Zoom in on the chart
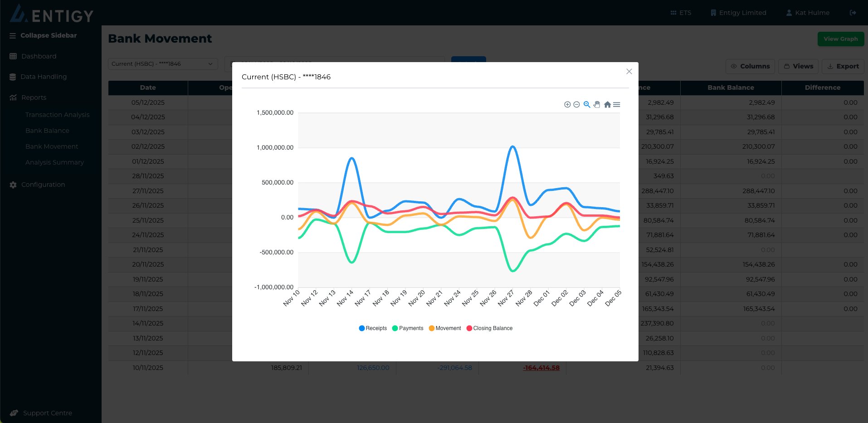 (567, 104)
